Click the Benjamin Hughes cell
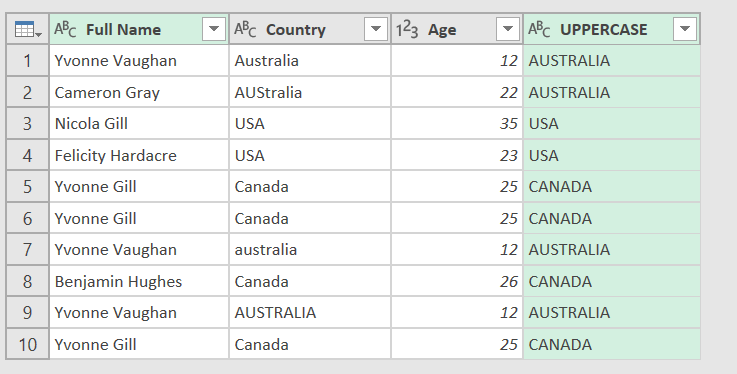The width and height of the screenshot is (737, 374). click(139, 281)
